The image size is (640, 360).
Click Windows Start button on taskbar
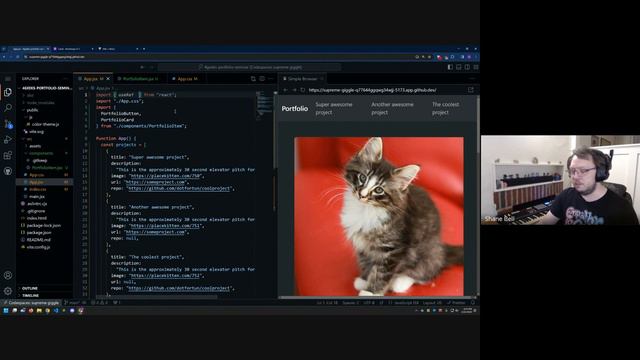[6, 311]
